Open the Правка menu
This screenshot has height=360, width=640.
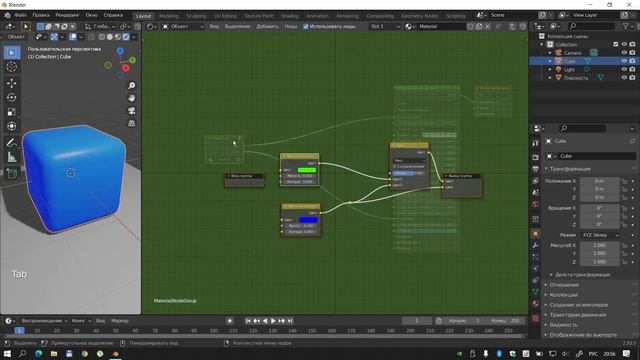click(x=41, y=15)
